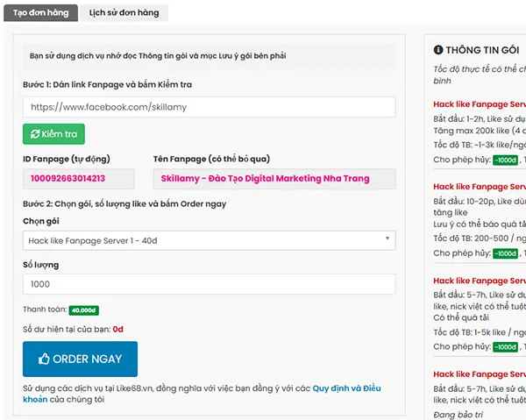Click the first Hack like Fanpage Server heading
This screenshot has width=526, height=420.
480,104
